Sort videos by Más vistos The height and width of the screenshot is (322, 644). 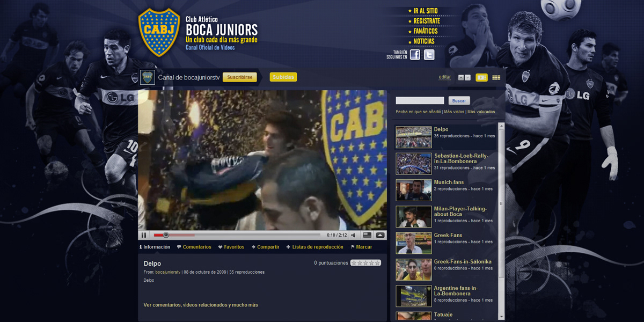coord(454,112)
